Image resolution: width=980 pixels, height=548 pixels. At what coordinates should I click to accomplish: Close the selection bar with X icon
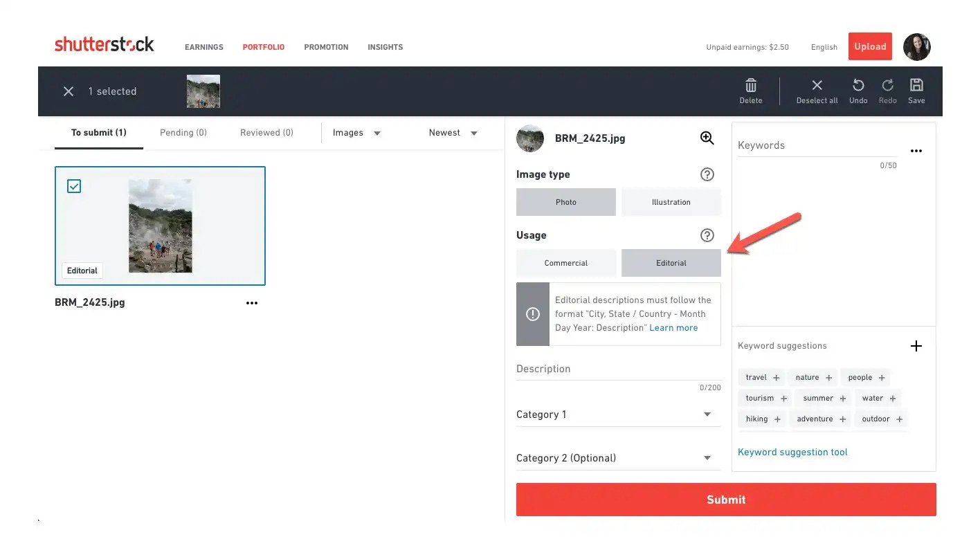(69, 91)
